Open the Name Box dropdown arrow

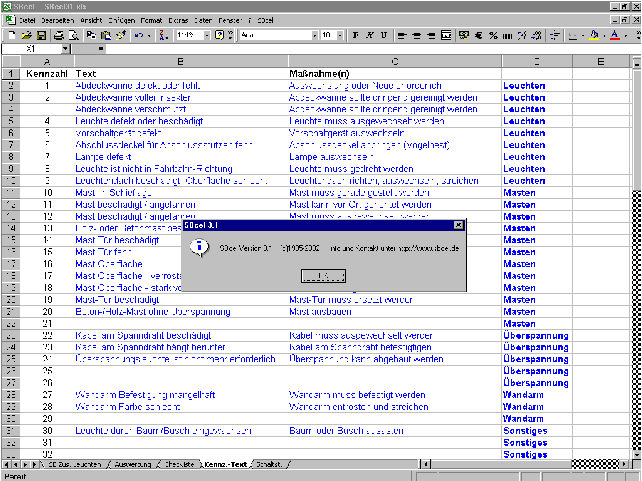[66, 49]
